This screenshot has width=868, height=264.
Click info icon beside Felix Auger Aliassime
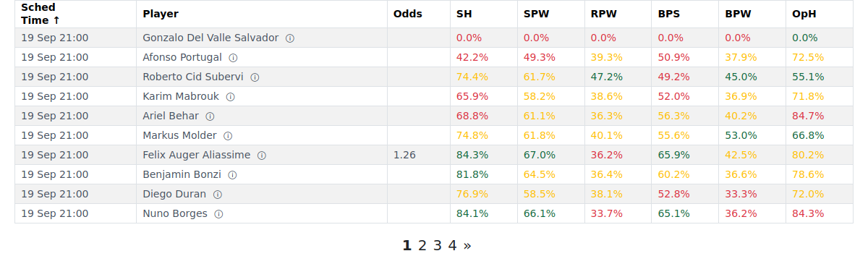262,156
